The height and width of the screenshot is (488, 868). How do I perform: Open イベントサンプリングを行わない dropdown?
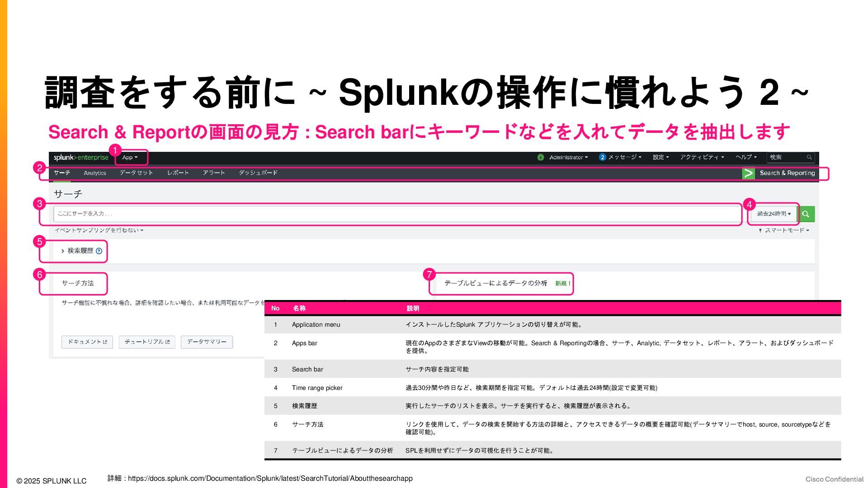click(99, 230)
